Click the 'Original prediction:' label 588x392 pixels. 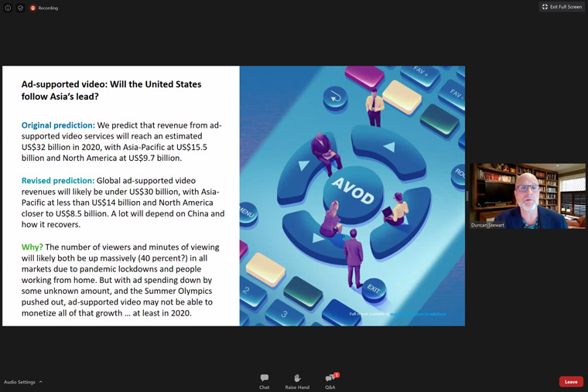coord(58,125)
